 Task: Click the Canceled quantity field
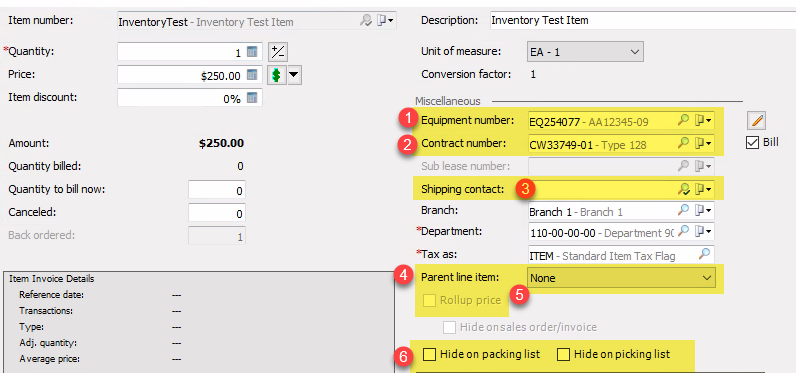[x=217, y=214]
